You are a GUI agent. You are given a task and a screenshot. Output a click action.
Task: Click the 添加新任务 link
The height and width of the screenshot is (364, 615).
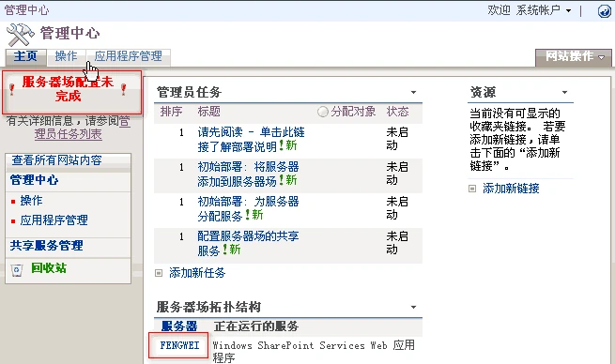point(197,273)
